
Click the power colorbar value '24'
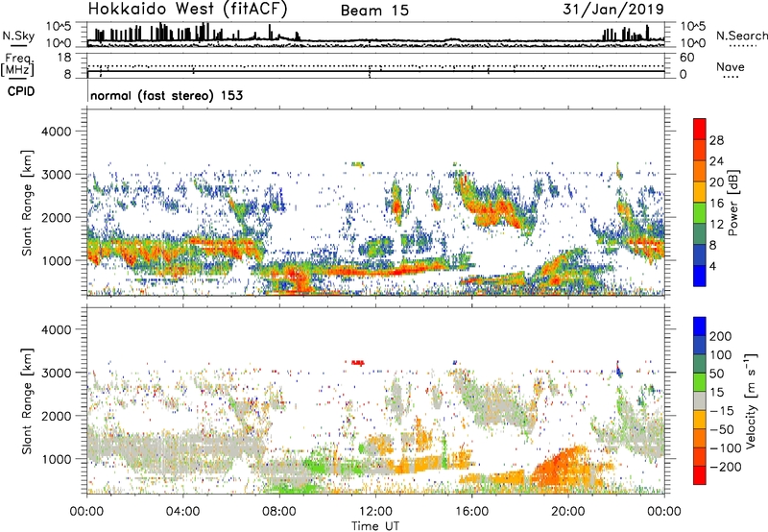[716, 161]
